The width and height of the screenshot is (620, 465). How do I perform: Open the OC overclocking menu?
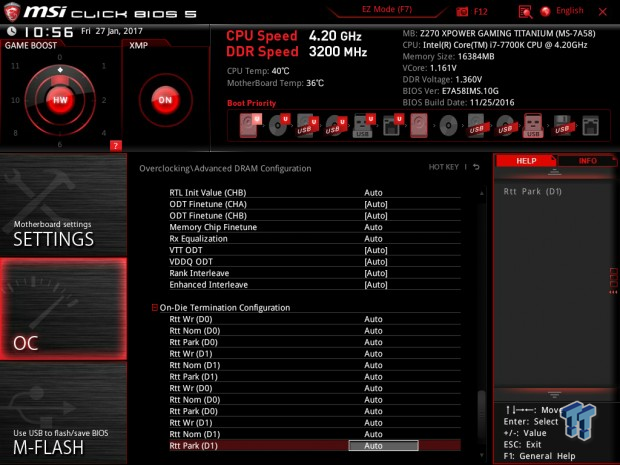[63, 309]
